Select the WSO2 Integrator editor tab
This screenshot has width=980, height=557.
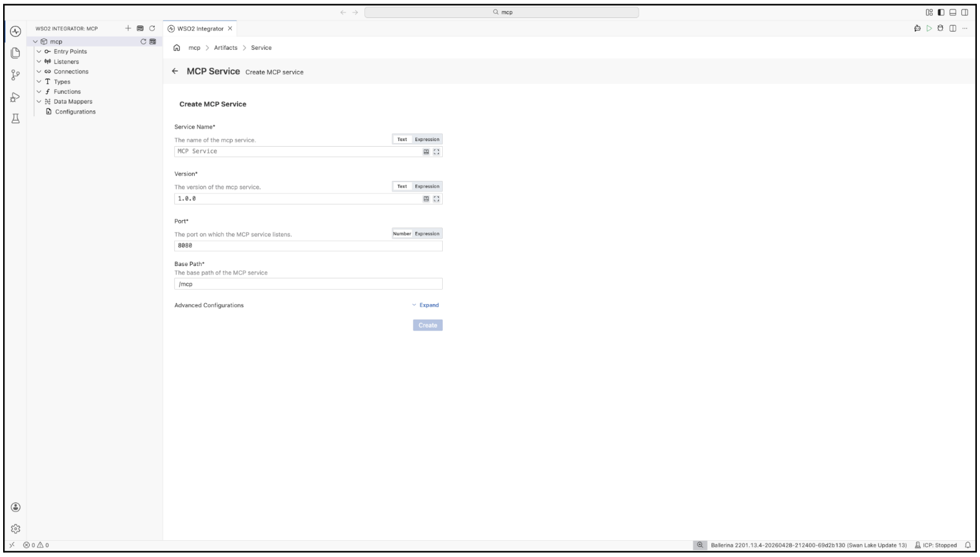200,29
